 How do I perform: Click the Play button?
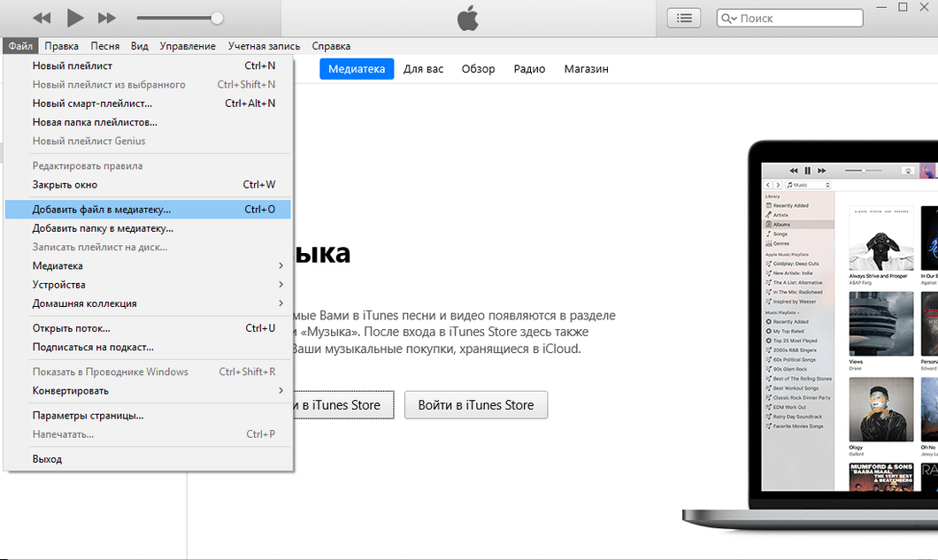[75, 18]
